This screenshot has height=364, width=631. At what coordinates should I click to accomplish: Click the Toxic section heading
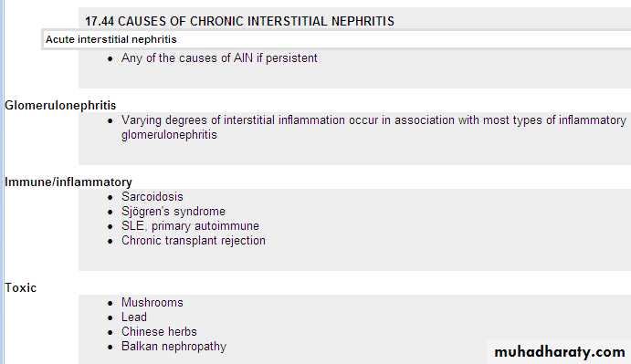(20, 288)
